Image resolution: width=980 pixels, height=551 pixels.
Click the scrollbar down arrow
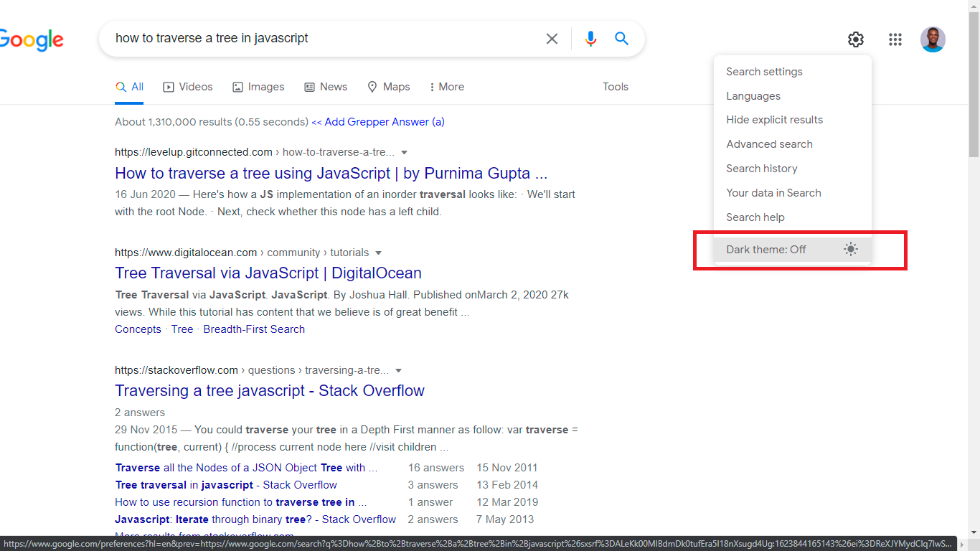tap(974, 532)
